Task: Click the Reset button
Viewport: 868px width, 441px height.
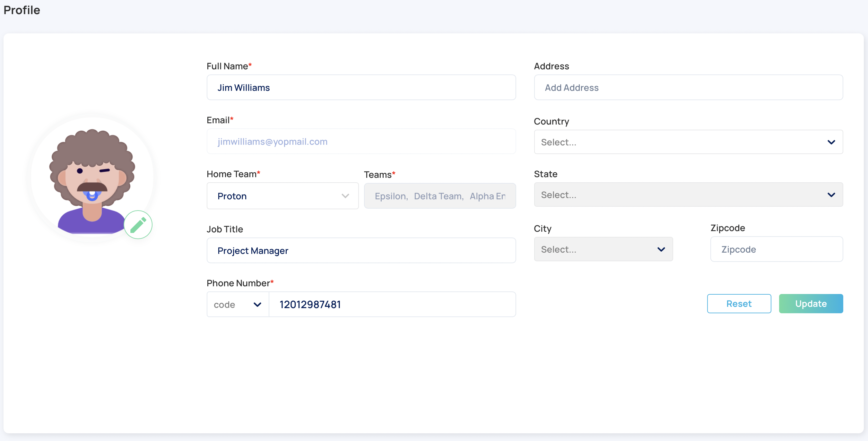Action: click(739, 303)
